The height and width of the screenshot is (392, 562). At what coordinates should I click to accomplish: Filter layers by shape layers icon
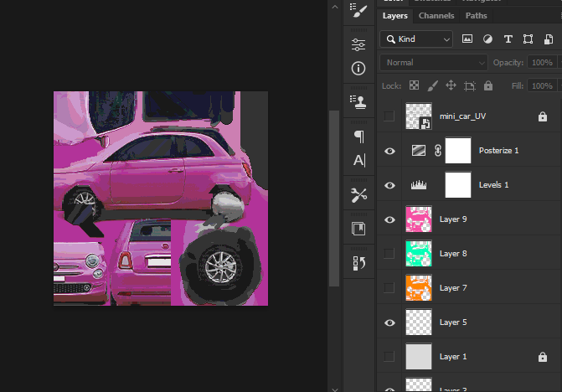(x=528, y=39)
